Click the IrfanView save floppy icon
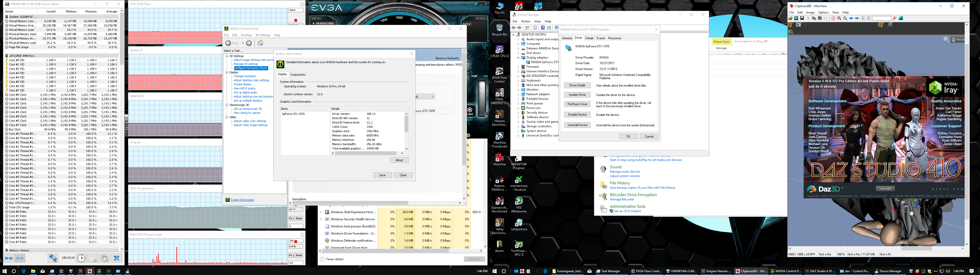 coord(802,18)
